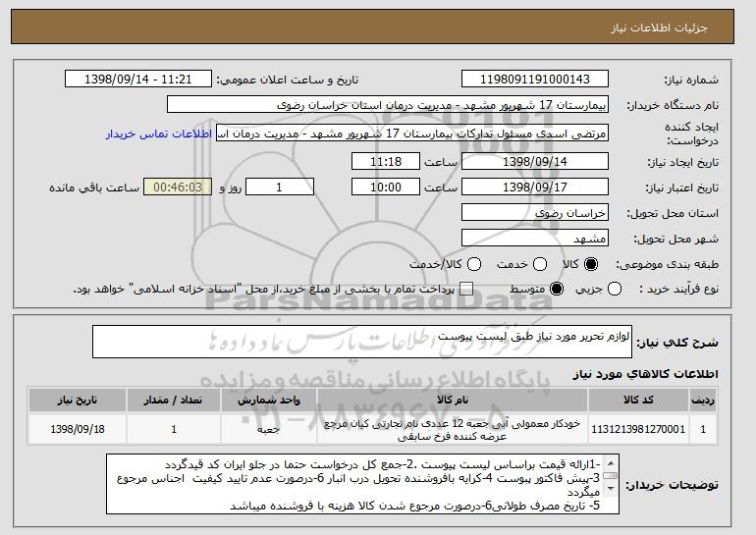This screenshot has height=535, width=756.
Task: Open the buyer contact info link
Action: tap(159, 134)
